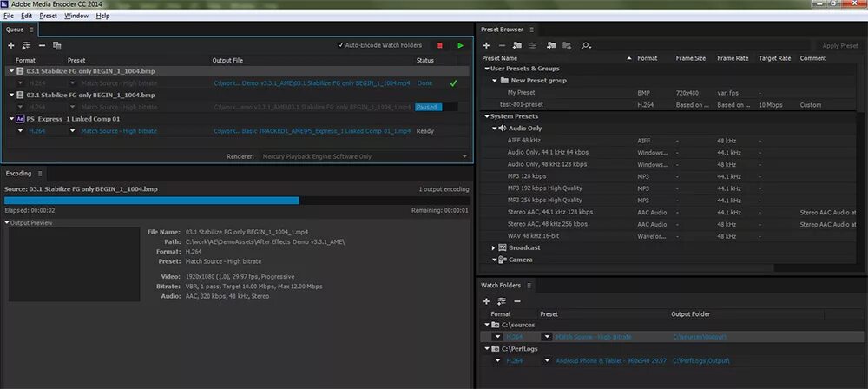
Task: Open Preset Browser panel menu icon
Action: [531, 30]
